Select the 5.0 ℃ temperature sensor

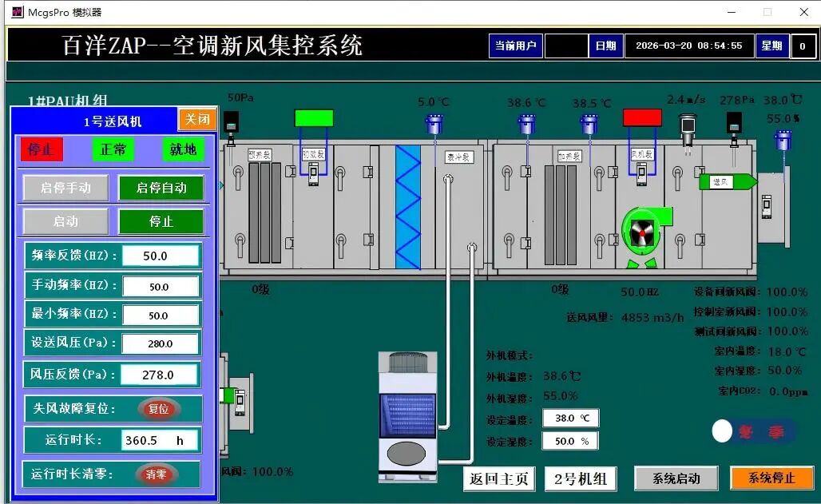click(434, 124)
